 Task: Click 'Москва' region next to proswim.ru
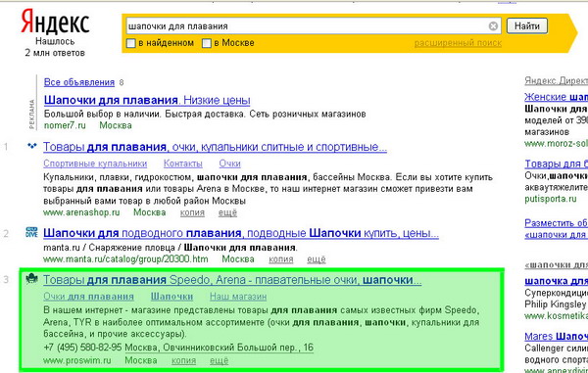tap(141, 360)
